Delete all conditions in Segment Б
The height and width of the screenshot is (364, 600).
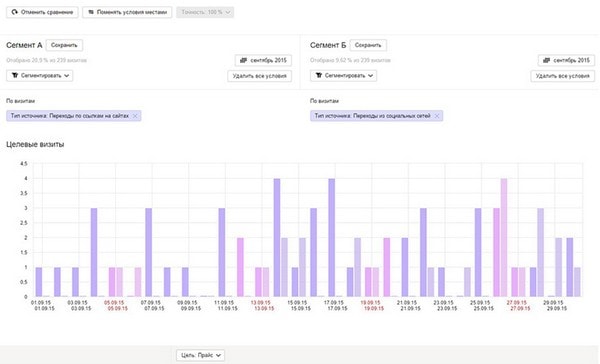[x=562, y=76]
